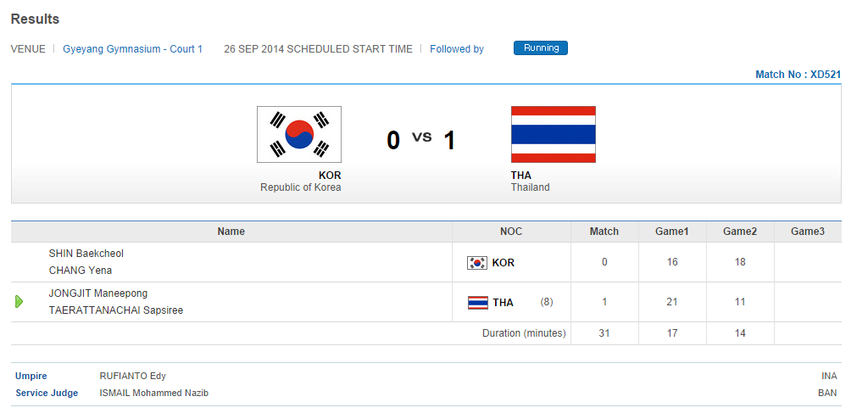The image size is (868, 419).
Task: Click the Match No : XD521 label
Action: pos(798,75)
